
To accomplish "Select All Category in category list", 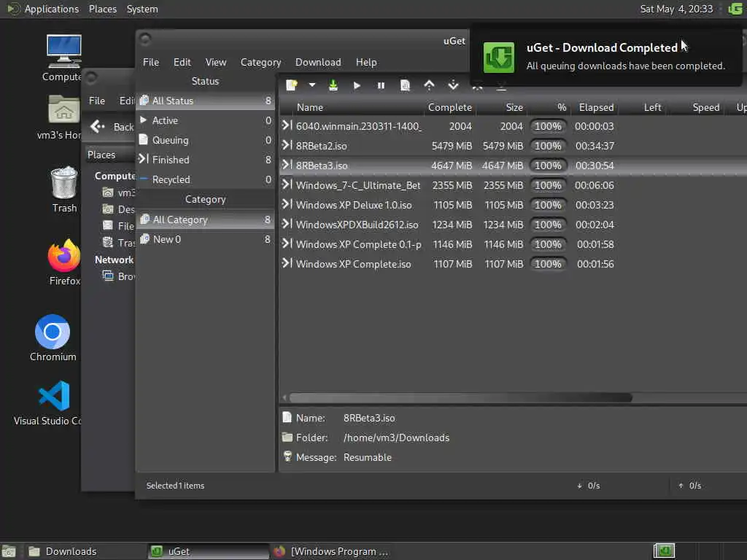I will point(205,219).
